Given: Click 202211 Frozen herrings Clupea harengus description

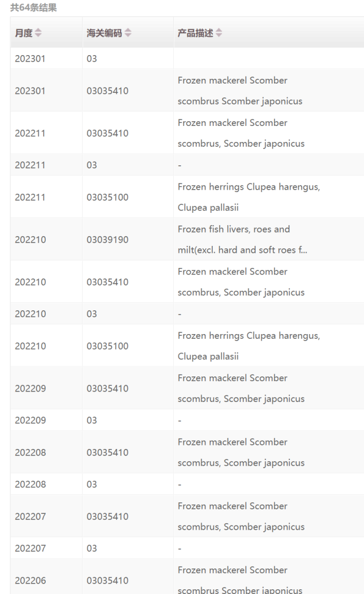Looking at the screenshot, I should point(249,197).
